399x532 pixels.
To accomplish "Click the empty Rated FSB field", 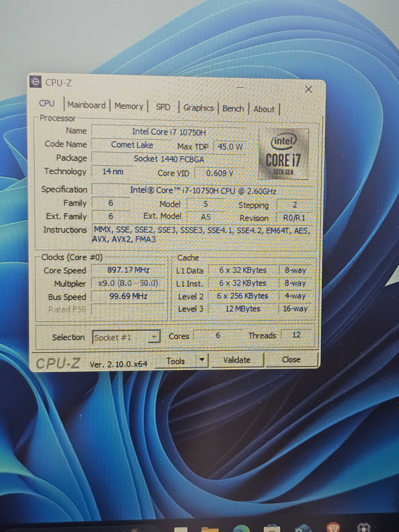I will (x=128, y=309).
